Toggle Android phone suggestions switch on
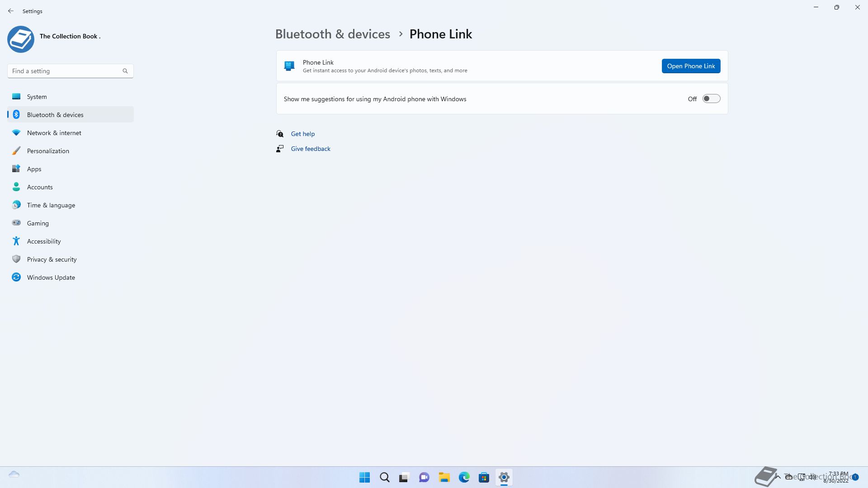This screenshot has width=868, height=488. pos(711,99)
